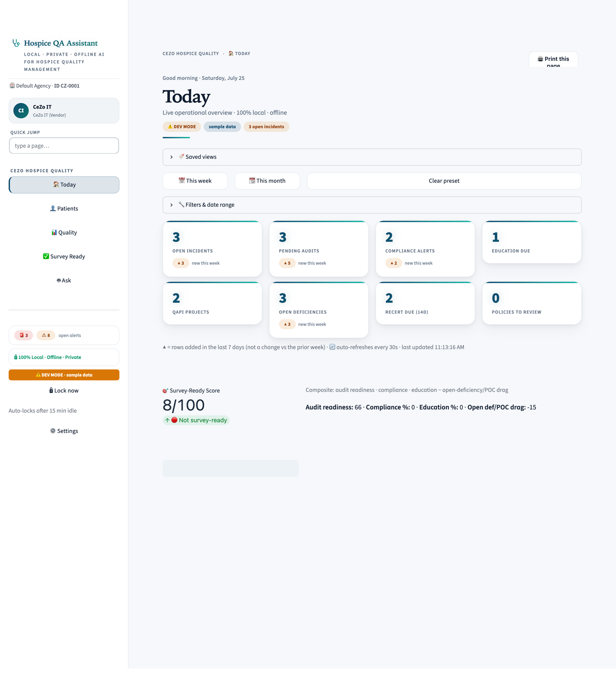Click Print this page button

(x=554, y=59)
